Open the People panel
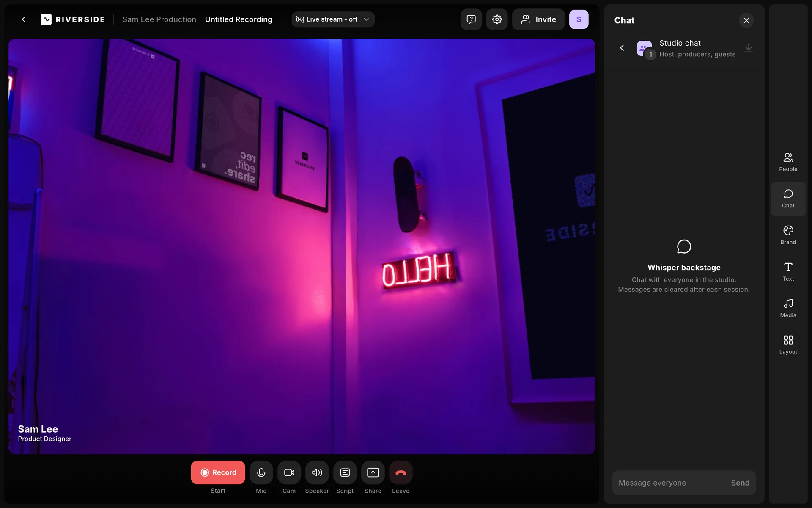Screen dimensions: 812x508 [788, 162]
